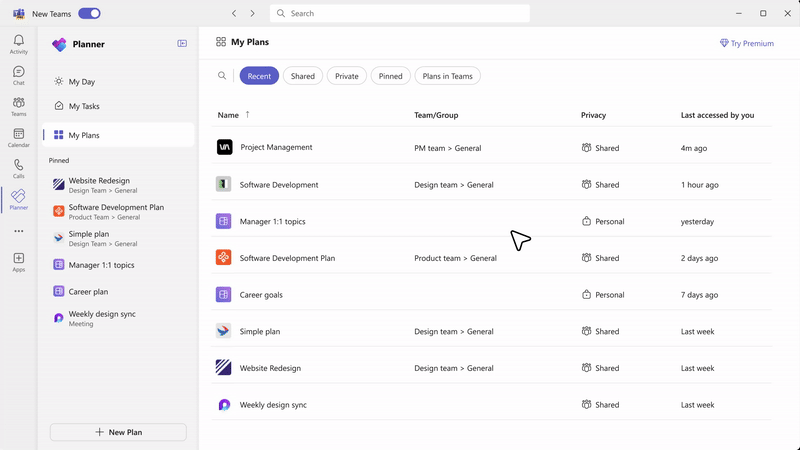The image size is (800, 450).
Task: Click the Try Premium link
Action: 747,43
